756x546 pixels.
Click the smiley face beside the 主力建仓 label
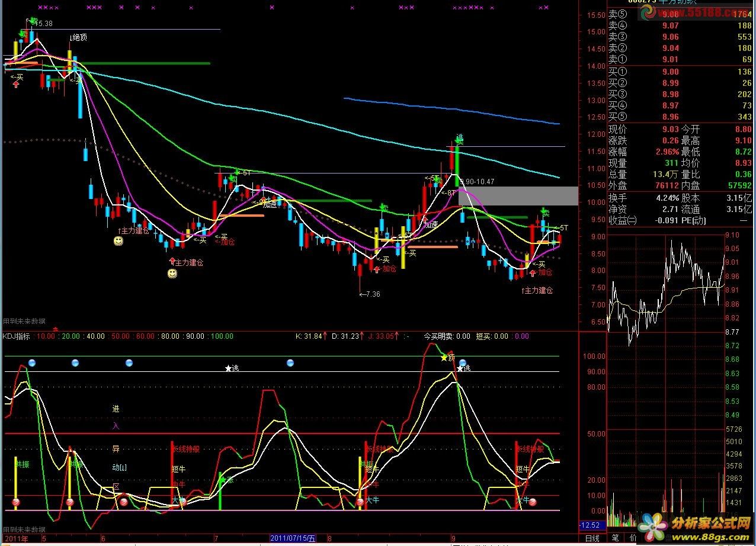[118, 241]
